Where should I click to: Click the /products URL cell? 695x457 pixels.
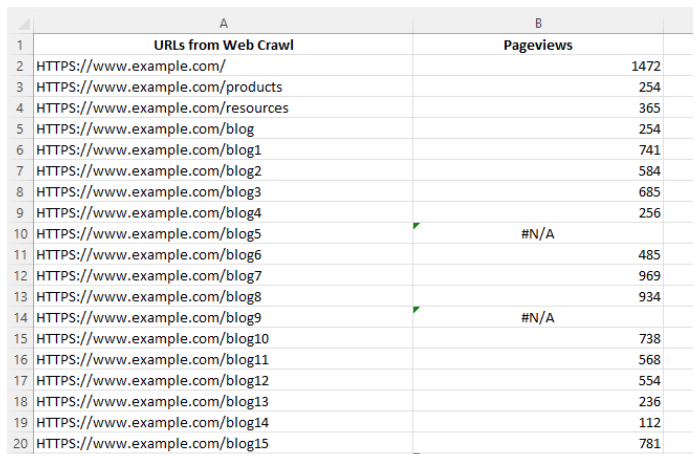(223, 86)
